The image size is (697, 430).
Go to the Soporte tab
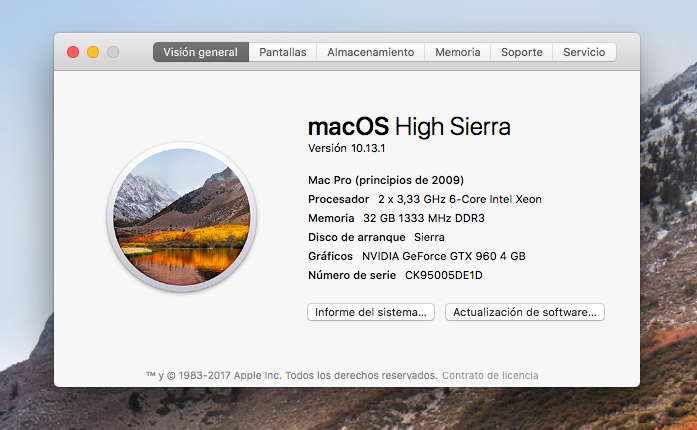(x=521, y=52)
